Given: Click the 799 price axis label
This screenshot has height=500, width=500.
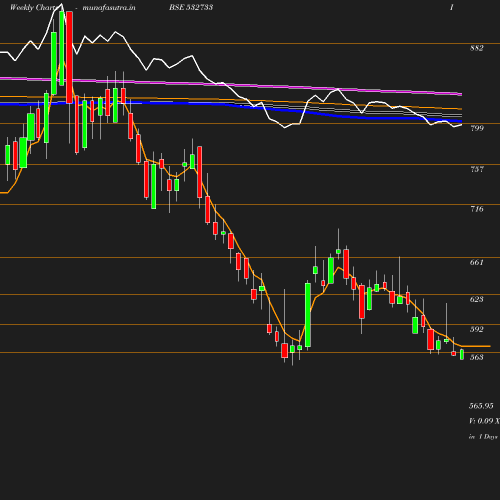Looking at the screenshot, I should click(x=477, y=128).
